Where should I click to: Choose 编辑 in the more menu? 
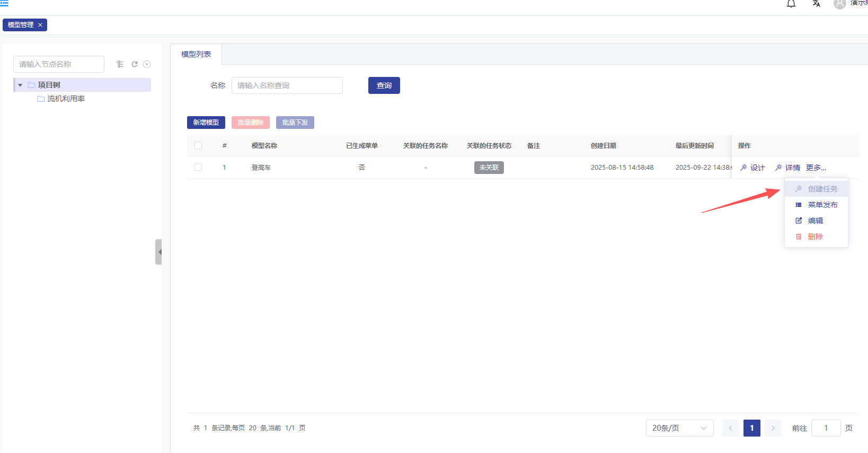815,221
